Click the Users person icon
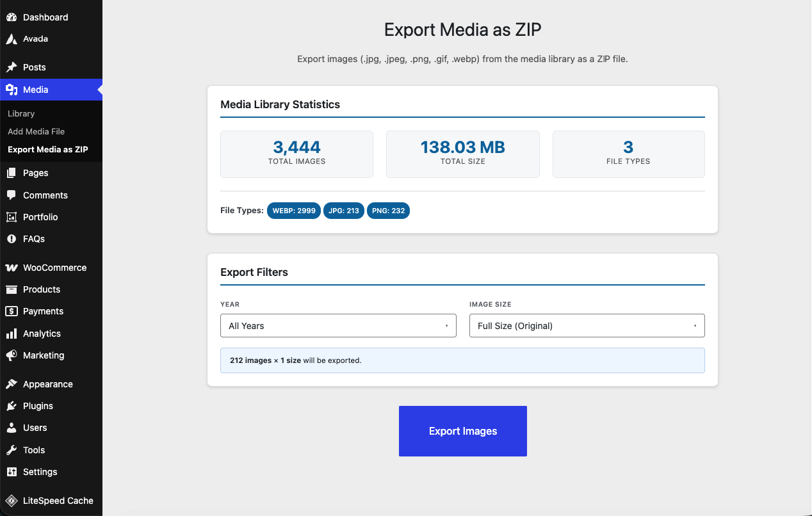The image size is (812, 516). [12, 428]
